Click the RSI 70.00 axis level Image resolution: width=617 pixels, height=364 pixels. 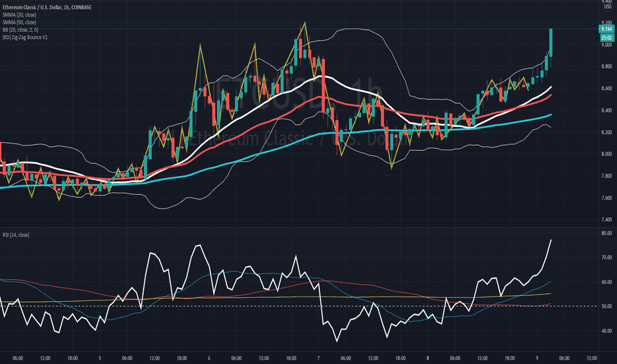(x=606, y=257)
